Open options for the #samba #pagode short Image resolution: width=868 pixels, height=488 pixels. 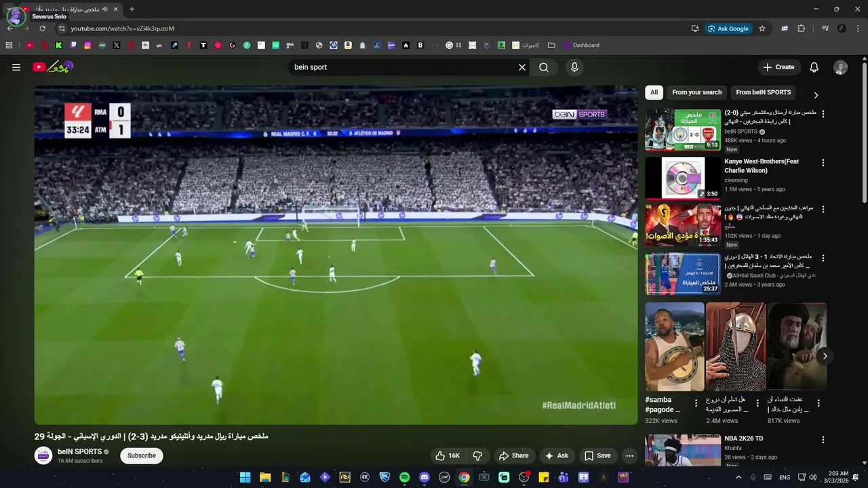click(x=696, y=403)
